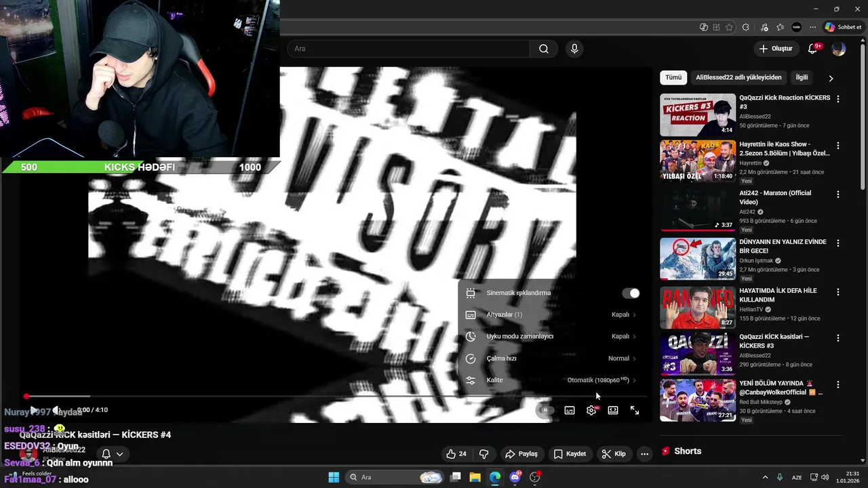Play the video with the play button
Viewport: 868px width, 488px height.
[33, 410]
